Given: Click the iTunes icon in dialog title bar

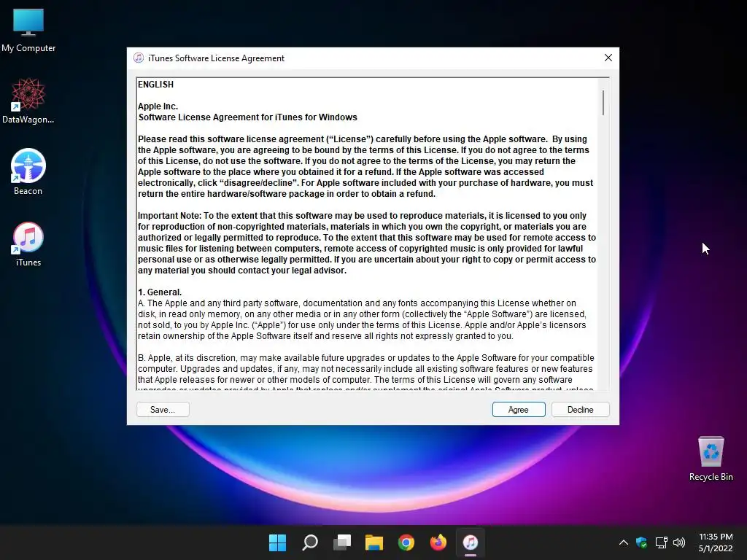Looking at the screenshot, I should coord(139,58).
